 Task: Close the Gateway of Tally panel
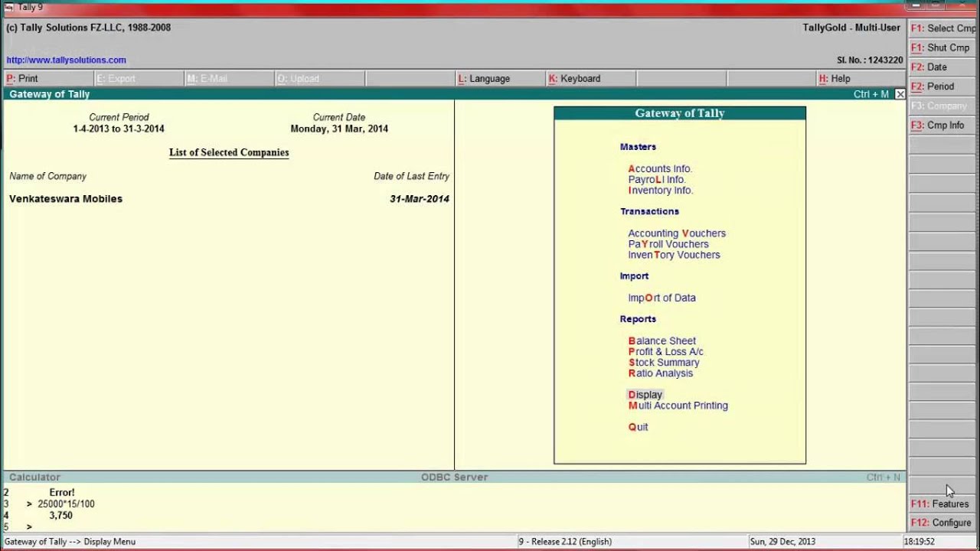[x=900, y=94]
